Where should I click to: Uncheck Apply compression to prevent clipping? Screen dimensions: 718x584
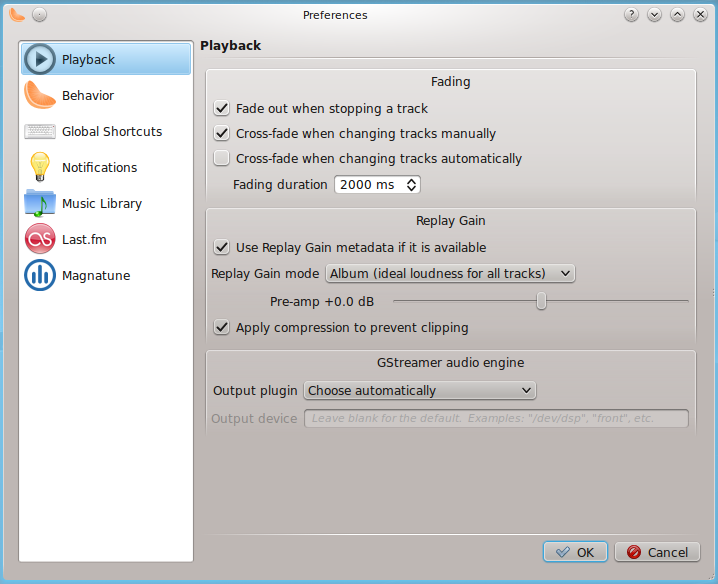tap(222, 327)
